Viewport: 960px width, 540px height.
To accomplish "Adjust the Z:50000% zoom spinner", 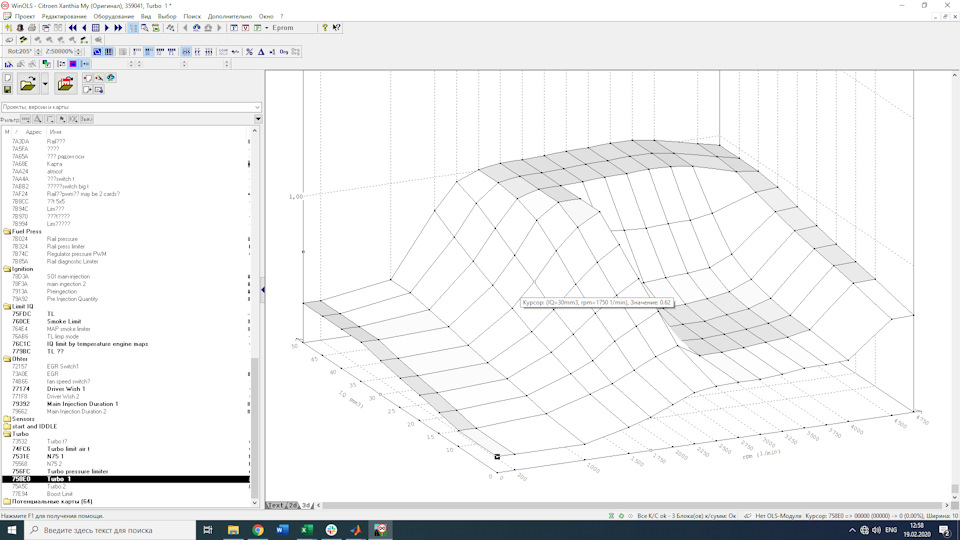I will coord(78,52).
